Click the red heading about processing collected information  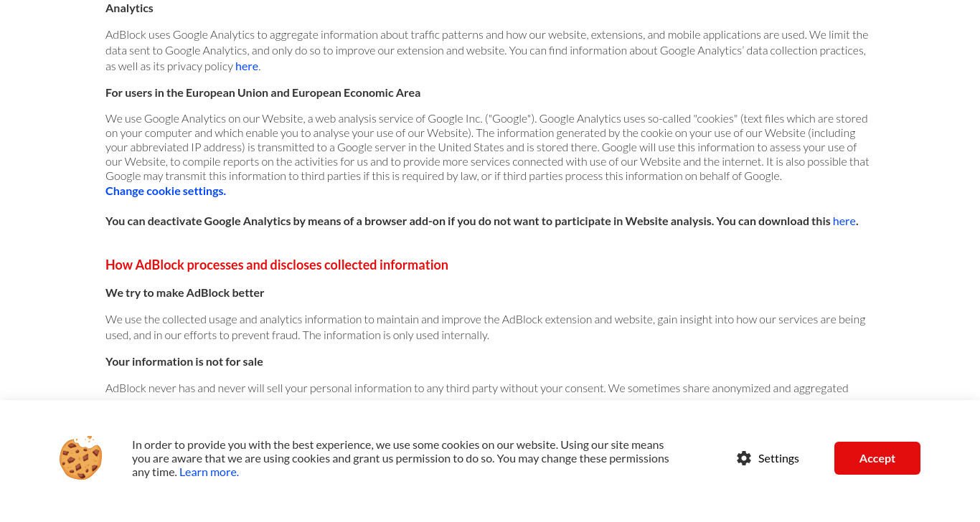[x=277, y=265]
